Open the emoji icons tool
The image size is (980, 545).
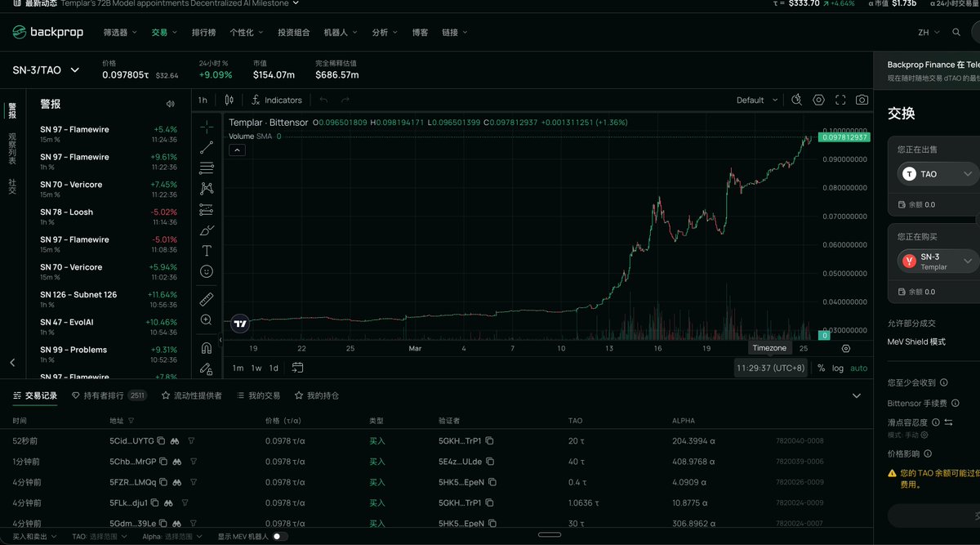click(x=207, y=270)
